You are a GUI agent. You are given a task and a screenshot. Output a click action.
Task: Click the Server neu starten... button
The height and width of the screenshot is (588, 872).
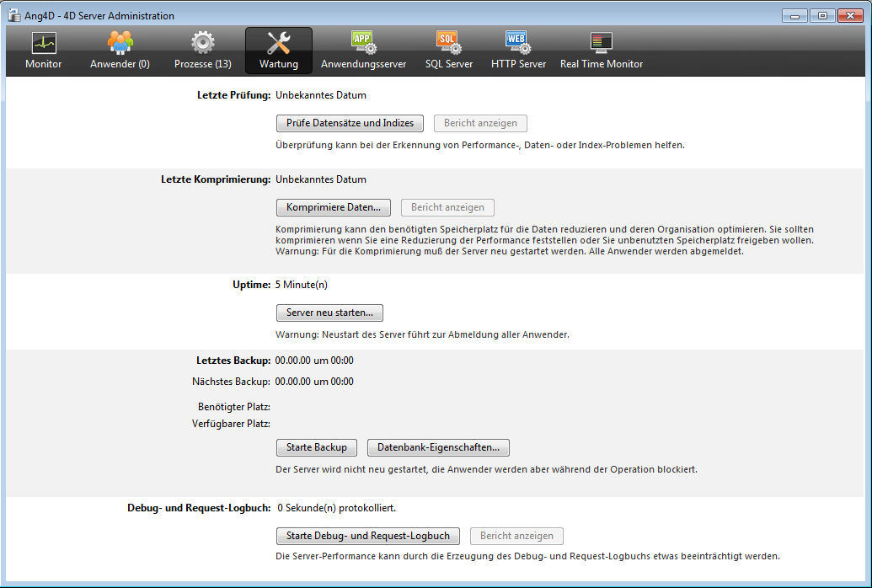pyautogui.click(x=329, y=313)
